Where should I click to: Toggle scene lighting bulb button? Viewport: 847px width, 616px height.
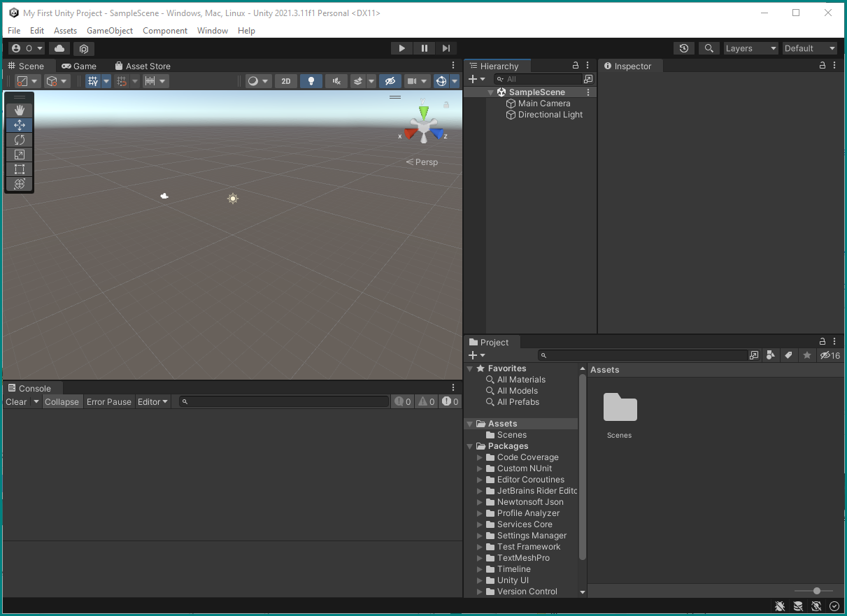click(x=311, y=81)
